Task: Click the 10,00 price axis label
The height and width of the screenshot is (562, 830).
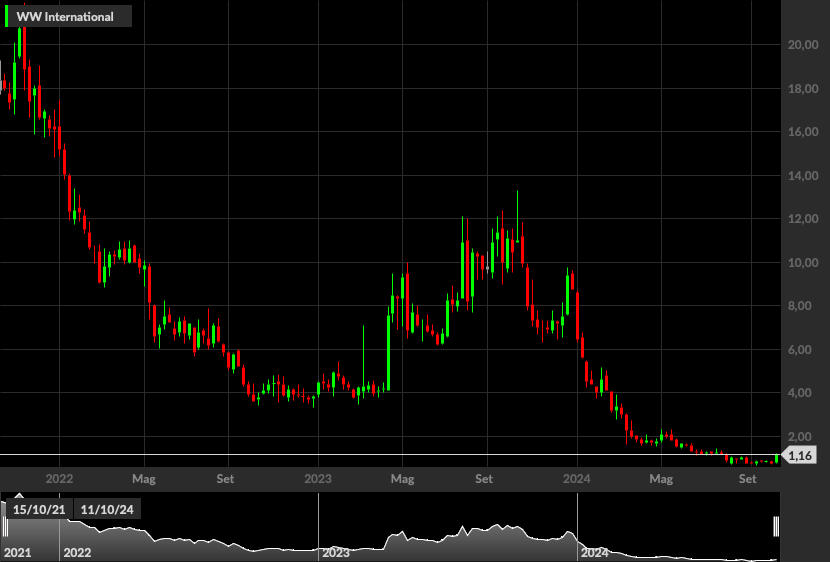Action: tap(803, 262)
